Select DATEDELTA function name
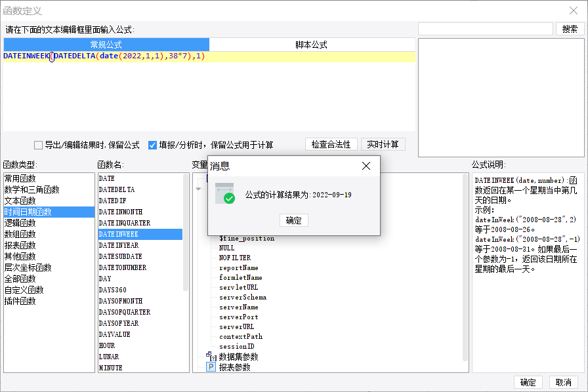Viewport: 588px width, 392px height. [140, 189]
